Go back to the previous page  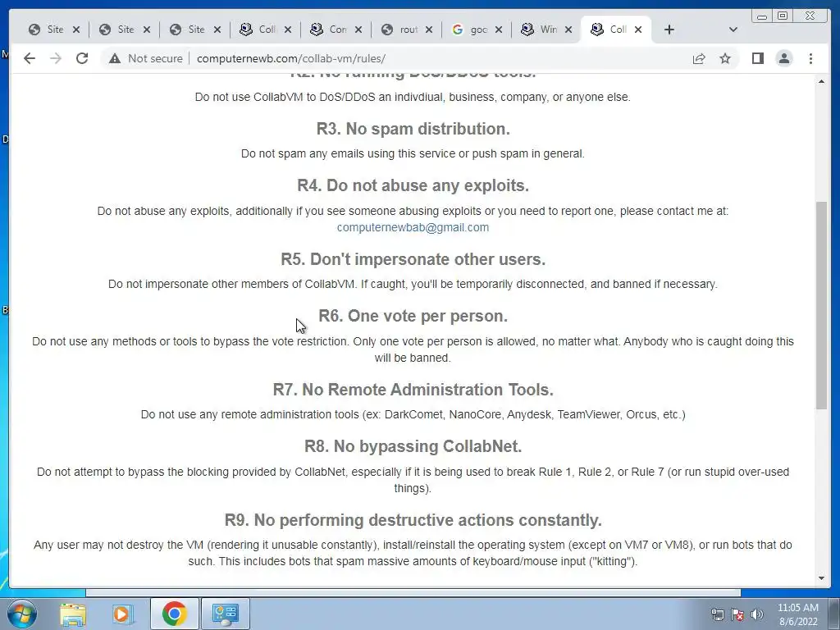(x=30, y=58)
